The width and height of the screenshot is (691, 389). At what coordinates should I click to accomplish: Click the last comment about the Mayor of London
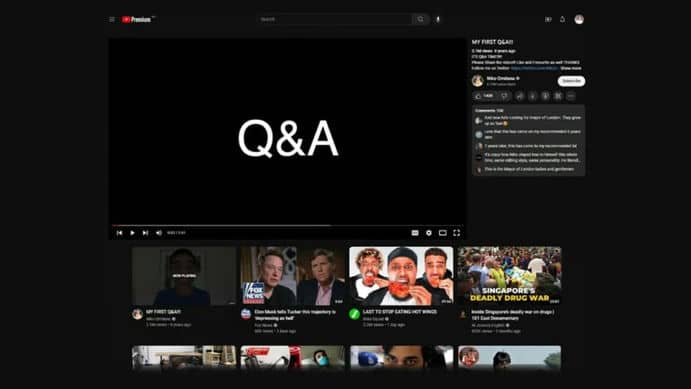click(x=529, y=169)
